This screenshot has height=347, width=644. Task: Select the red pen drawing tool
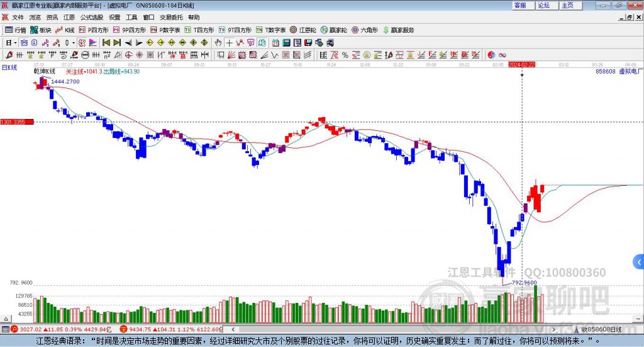click(9, 55)
